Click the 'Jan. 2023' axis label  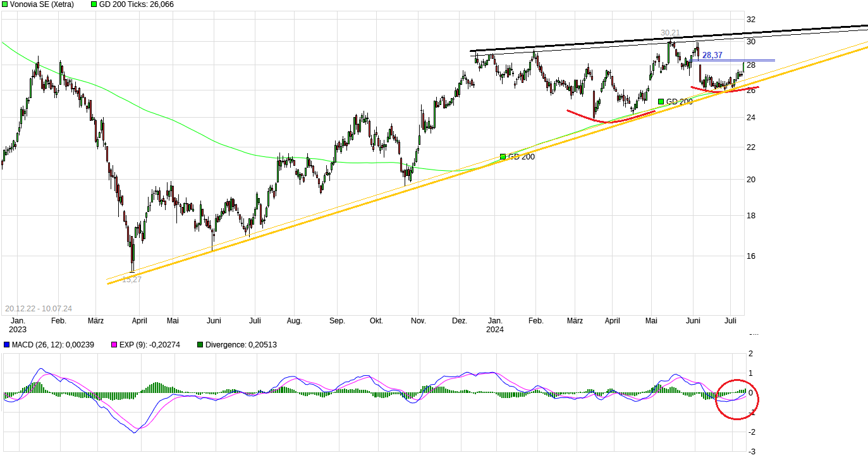(18, 325)
